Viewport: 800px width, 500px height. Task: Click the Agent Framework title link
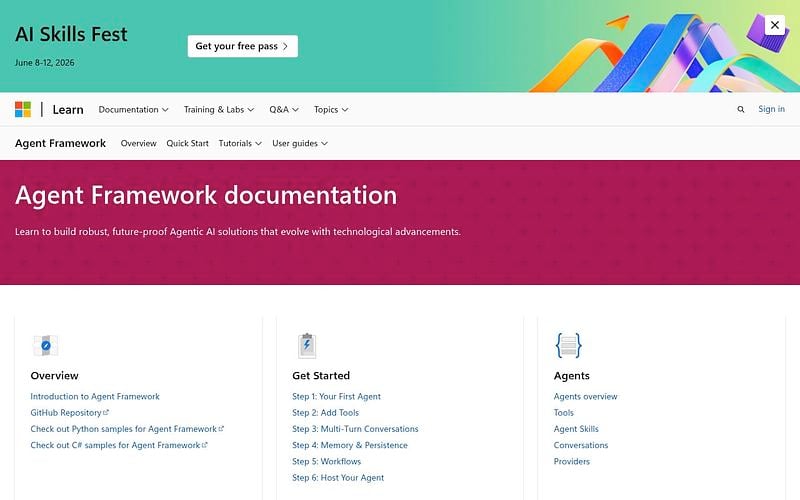pos(60,143)
